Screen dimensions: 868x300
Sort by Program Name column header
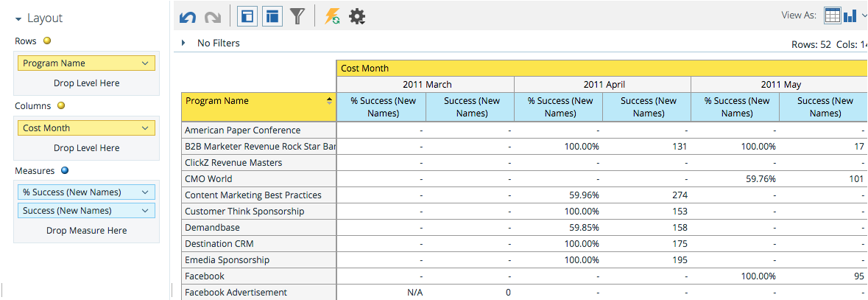[x=329, y=101]
